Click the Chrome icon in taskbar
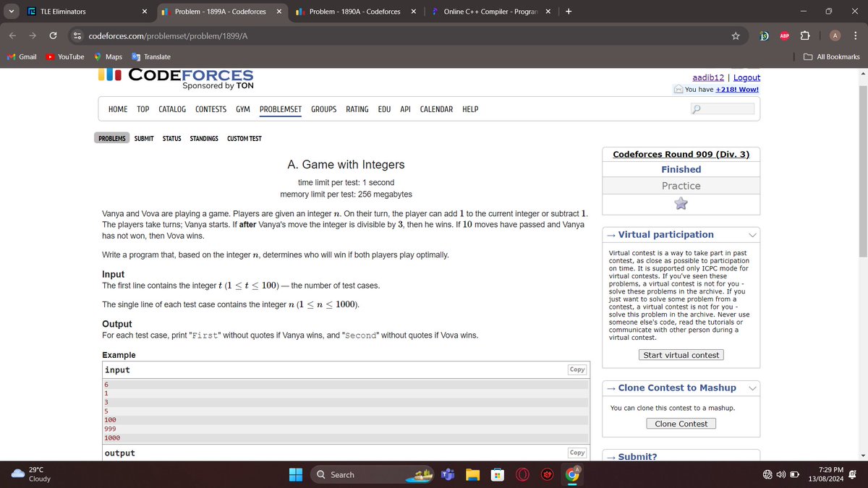This screenshot has height=488, width=868. [573, 474]
